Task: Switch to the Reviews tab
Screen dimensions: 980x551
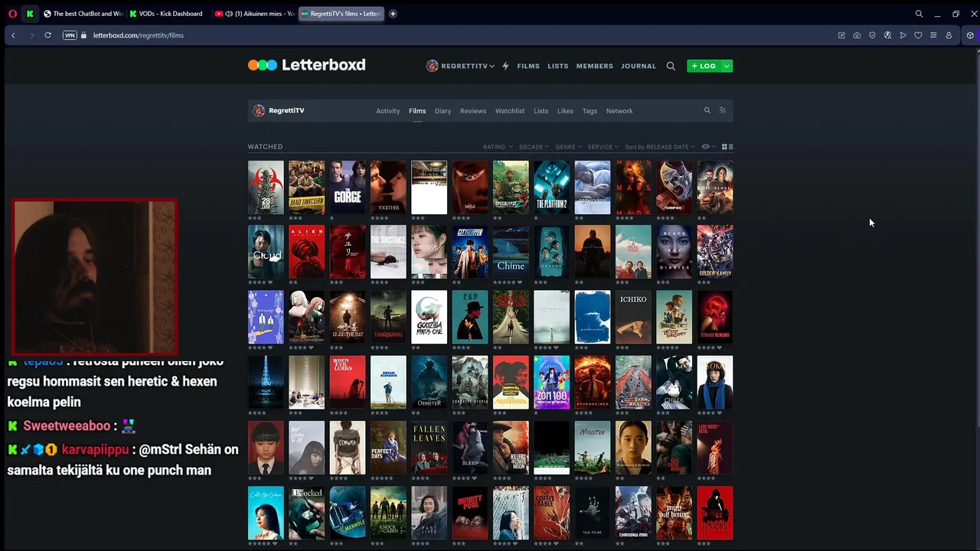Action: click(473, 111)
